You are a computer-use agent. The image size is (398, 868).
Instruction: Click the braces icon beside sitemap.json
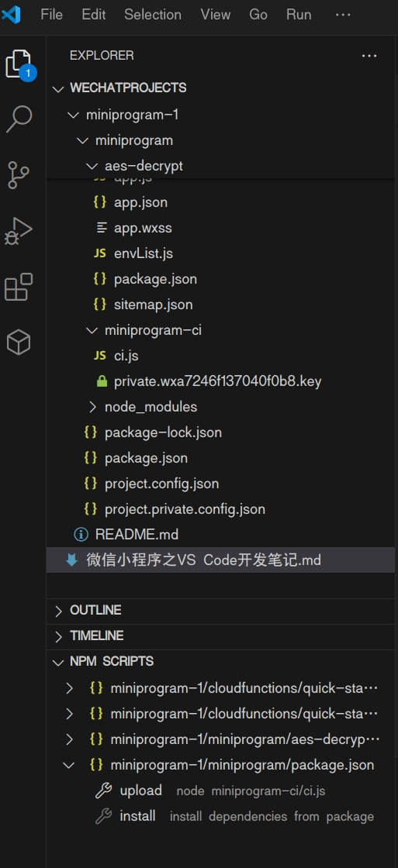[x=100, y=304]
